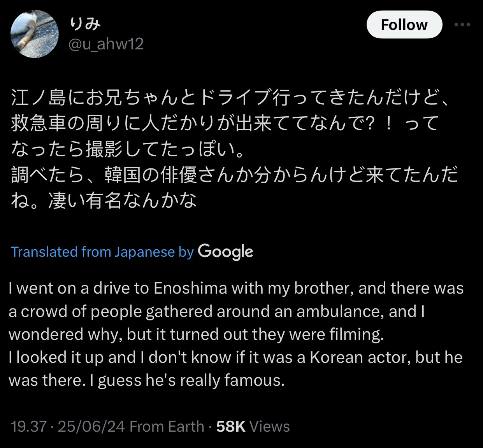The width and height of the screenshot is (483, 448).
Task: Open the 58K Views count
Action: (253, 427)
